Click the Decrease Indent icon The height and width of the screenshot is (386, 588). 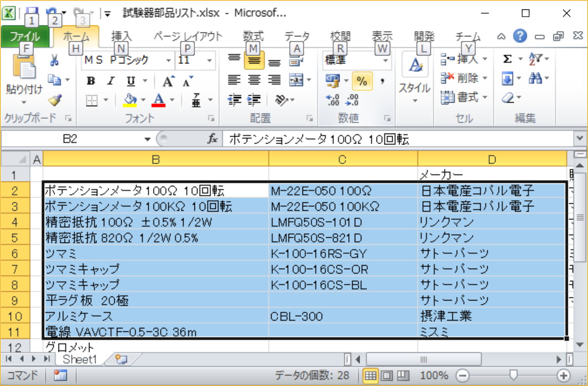(234, 100)
